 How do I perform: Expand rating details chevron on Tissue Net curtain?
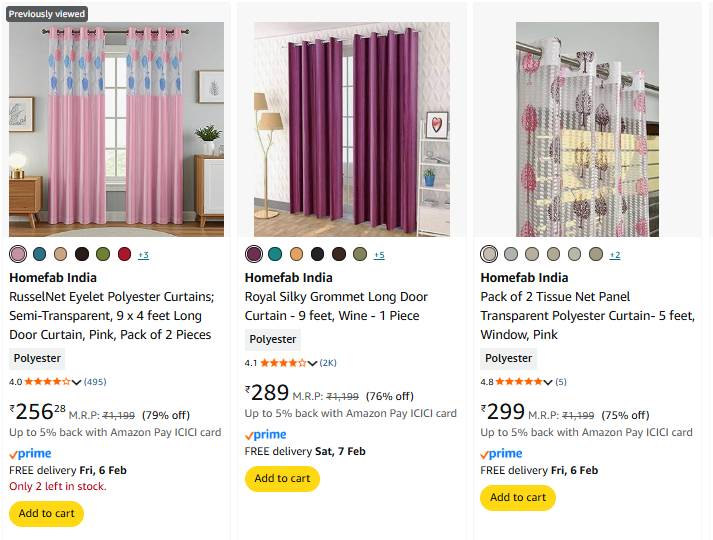pyautogui.click(x=549, y=382)
